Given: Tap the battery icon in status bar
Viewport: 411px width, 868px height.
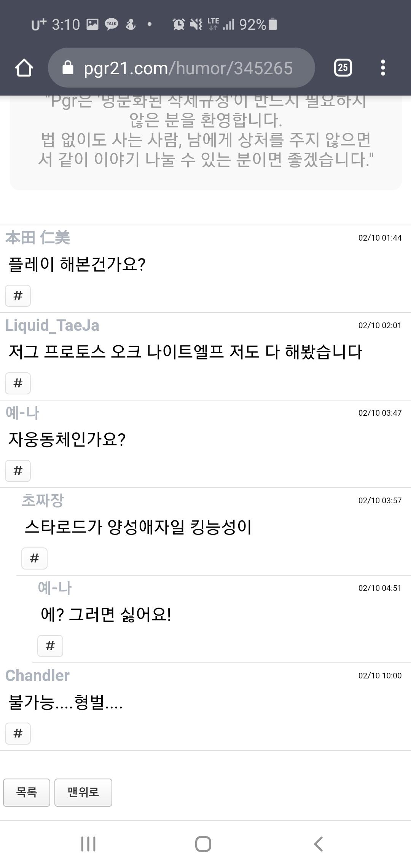Looking at the screenshot, I should (272, 24).
